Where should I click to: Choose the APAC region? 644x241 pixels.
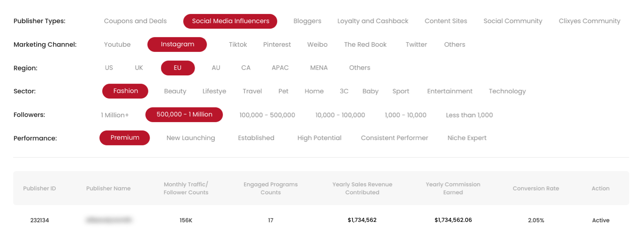280,68
